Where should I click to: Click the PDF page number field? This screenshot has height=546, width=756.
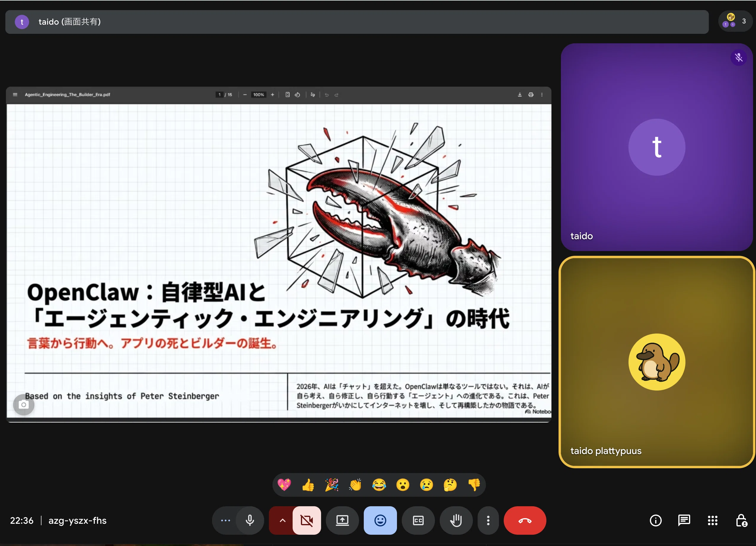[219, 95]
